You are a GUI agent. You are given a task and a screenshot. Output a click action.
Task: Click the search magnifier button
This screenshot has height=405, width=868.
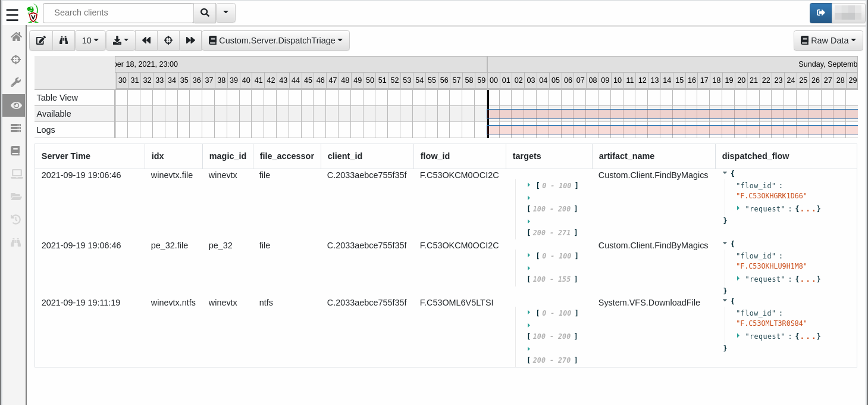coord(205,13)
